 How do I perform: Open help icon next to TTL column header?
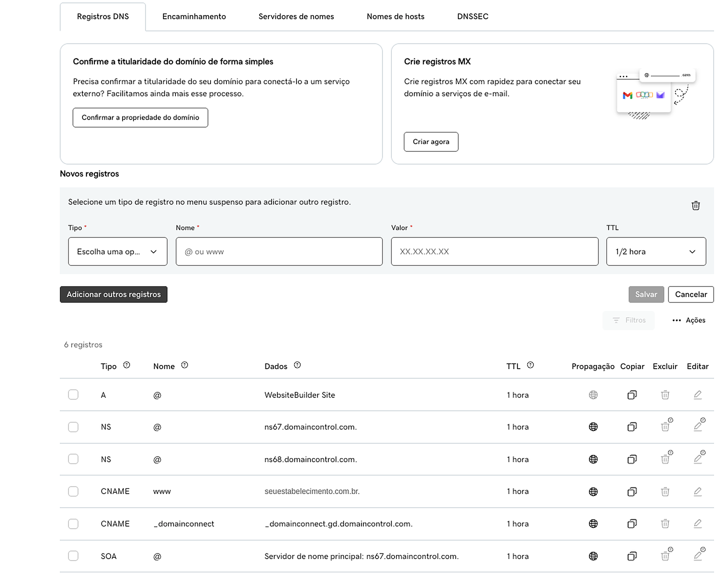[530, 365]
